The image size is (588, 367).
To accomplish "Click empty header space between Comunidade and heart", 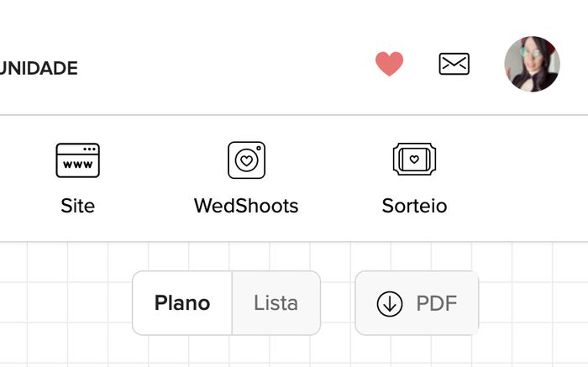I will (227, 67).
